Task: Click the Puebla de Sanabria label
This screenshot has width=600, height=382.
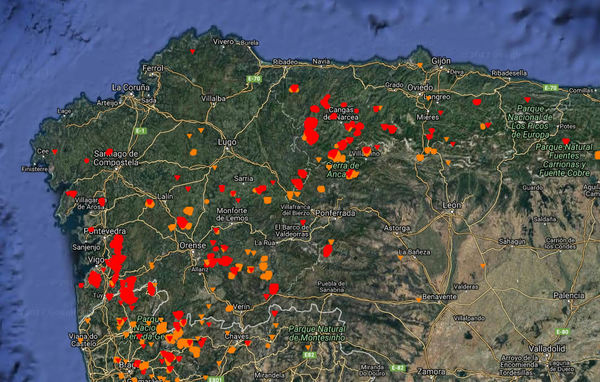Action: (x=331, y=286)
